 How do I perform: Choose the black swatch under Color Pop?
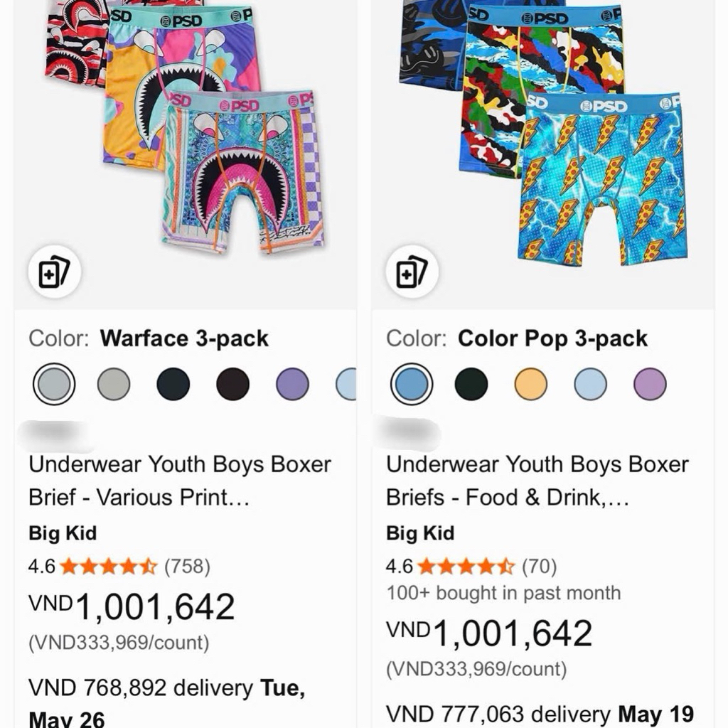point(471,384)
